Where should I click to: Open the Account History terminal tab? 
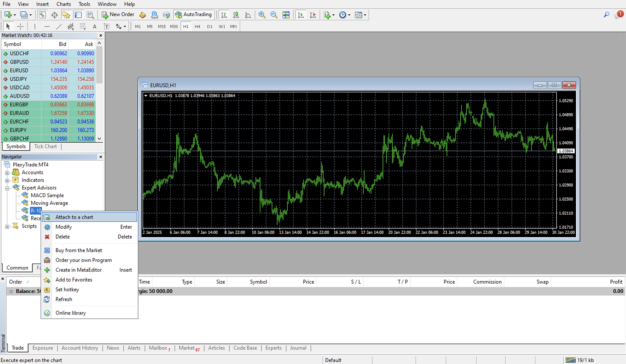(80, 348)
